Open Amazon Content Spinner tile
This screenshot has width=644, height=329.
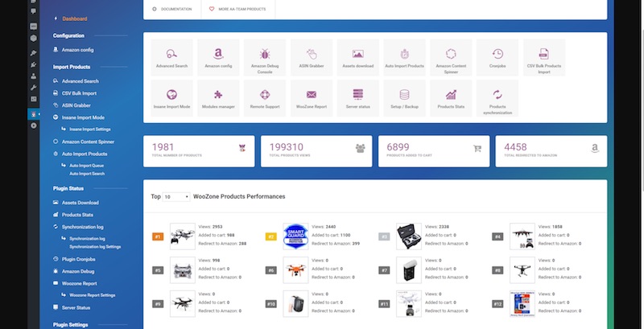451,57
